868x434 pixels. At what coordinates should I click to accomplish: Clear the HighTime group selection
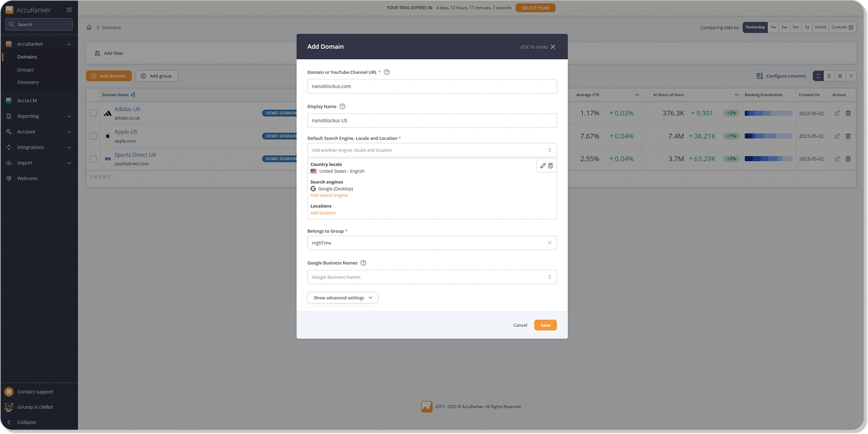click(550, 243)
